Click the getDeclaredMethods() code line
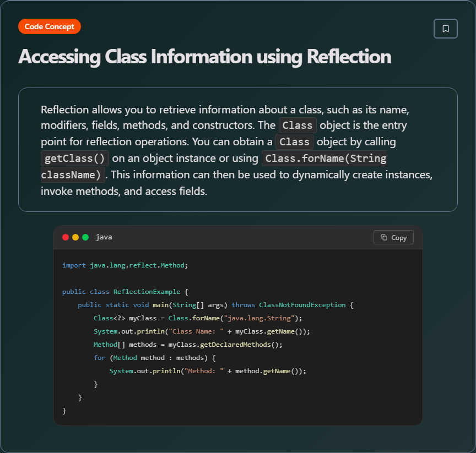The image size is (476, 453). pos(188,345)
